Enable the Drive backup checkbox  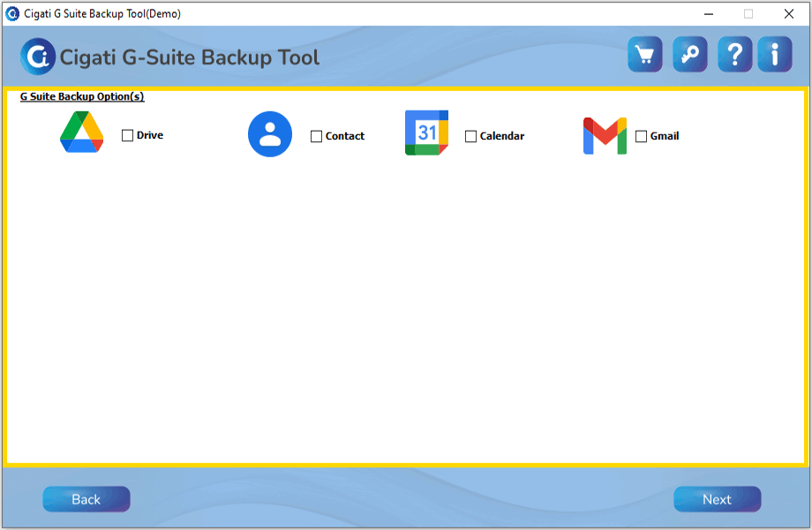click(x=127, y=136)
